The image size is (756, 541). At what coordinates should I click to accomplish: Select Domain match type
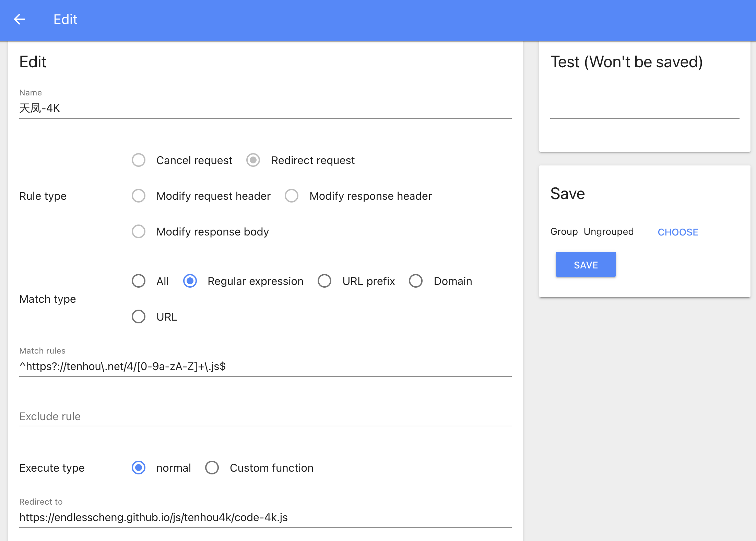pos(416,281)
